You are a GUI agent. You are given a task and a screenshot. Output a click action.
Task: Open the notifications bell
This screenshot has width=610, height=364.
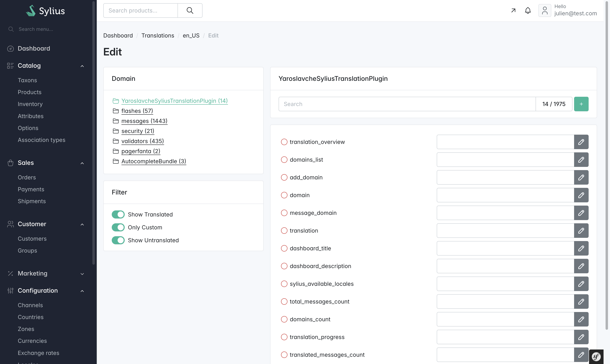point(527,10)
